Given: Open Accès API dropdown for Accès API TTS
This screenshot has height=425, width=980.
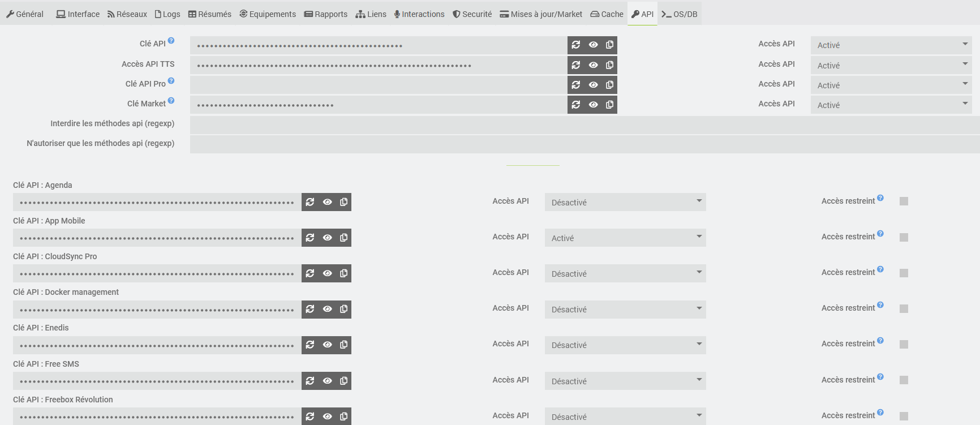Looking at the screenshot, I should click(x=891, y=65).
